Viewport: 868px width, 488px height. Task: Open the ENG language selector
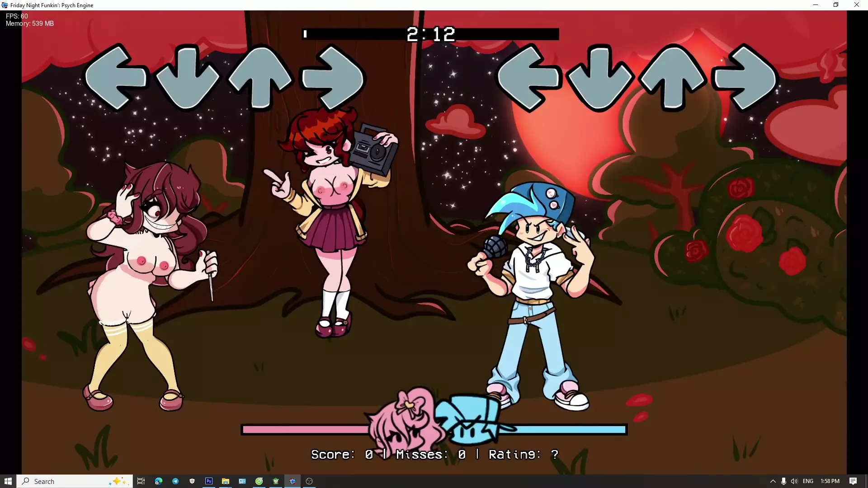point(808,481)
